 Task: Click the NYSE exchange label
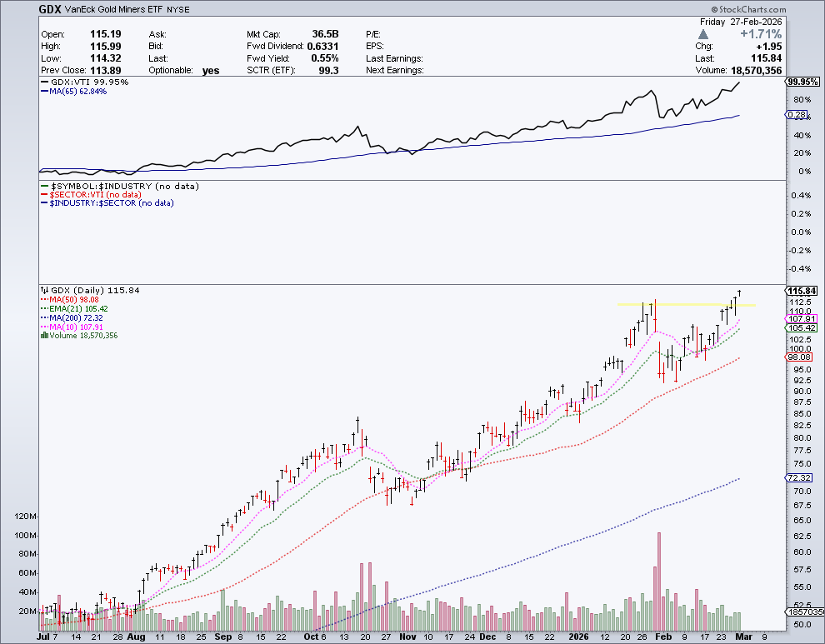[x=178, y=9]
